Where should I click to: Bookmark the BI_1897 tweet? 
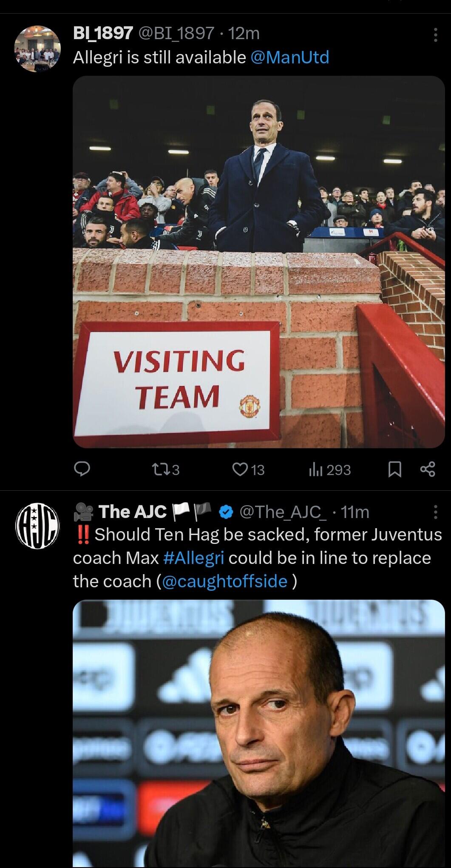pos(395,470)
